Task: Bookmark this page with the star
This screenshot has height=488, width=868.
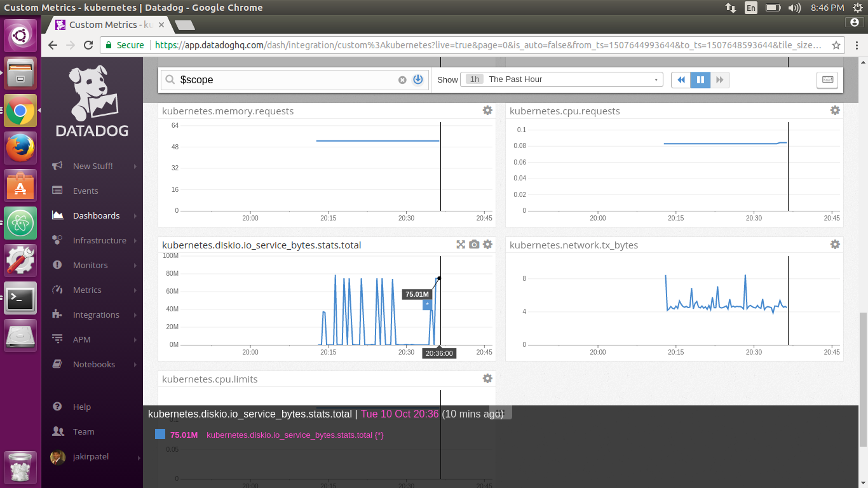Action: point(836,45)
